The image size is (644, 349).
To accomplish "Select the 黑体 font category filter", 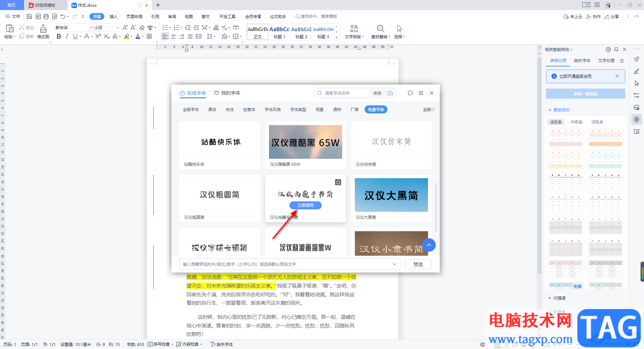I will [212, 110].
